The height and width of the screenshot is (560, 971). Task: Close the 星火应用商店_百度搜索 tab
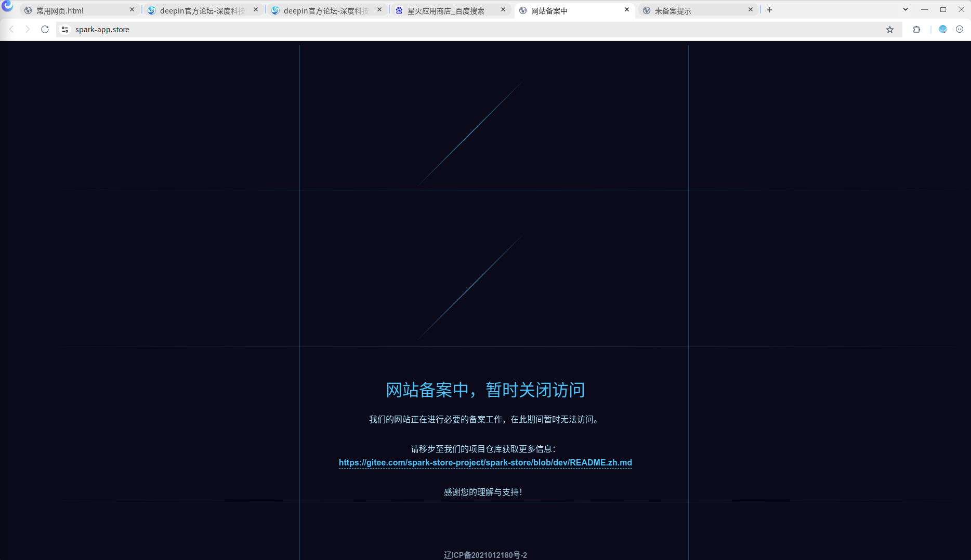(x=503, y=10)
